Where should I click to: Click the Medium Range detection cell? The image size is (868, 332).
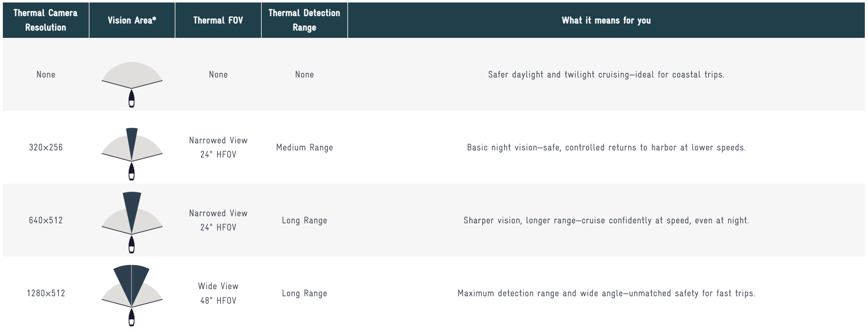[x=304, y=147]
